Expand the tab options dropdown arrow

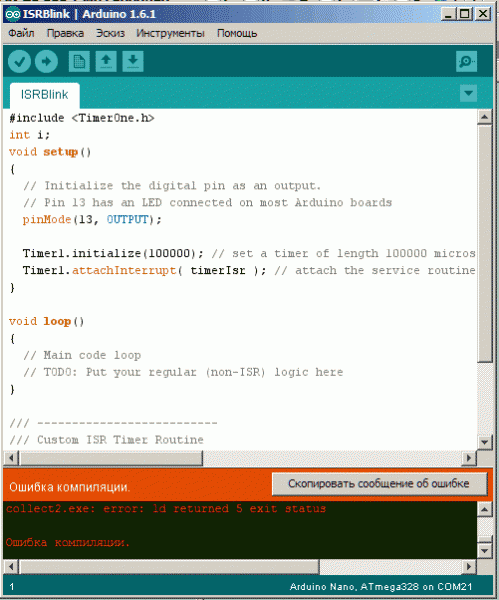[x=468, y=93]
